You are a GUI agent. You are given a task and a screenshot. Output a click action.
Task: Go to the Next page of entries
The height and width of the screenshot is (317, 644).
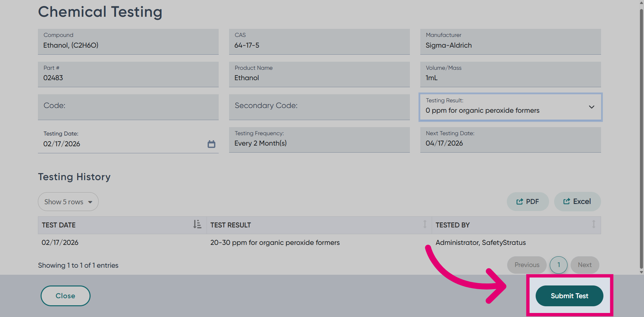click(x=585, y=265)
